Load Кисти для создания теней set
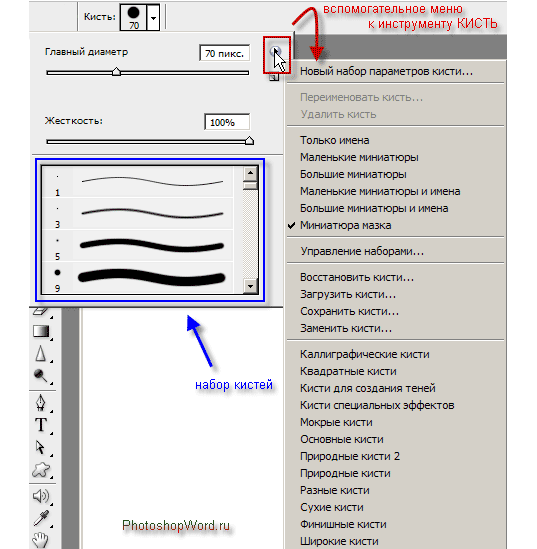This screenshot has width=537, height=549. [396, 388]
